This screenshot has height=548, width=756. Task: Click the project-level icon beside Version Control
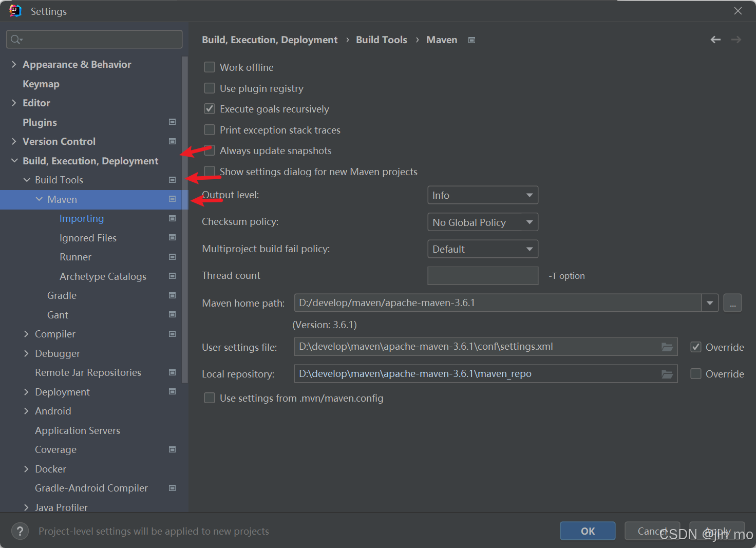pos(173,141)
